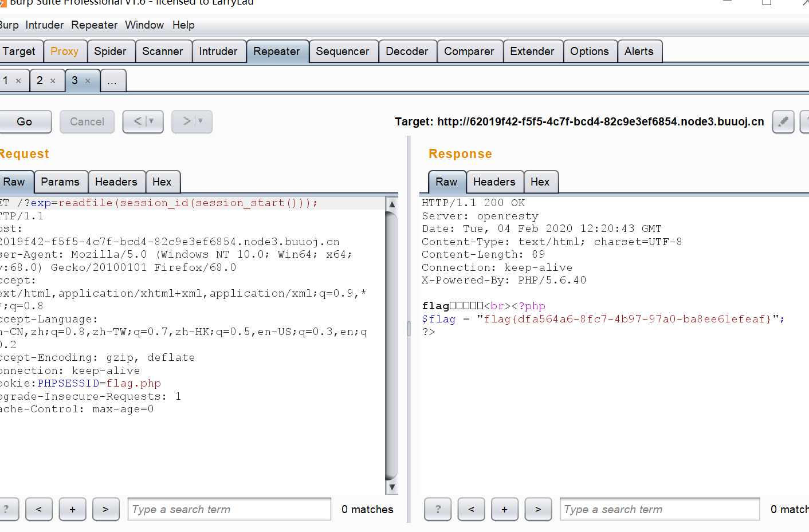Open the Sequencer tab
Image resolution: width=809 pixels, height=532 pixels.
tap(343, 51)
